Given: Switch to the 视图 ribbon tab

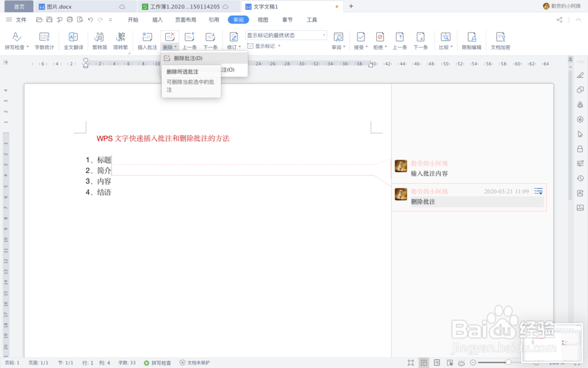Looking at the screenshot, I should click(x=263, y=19).
